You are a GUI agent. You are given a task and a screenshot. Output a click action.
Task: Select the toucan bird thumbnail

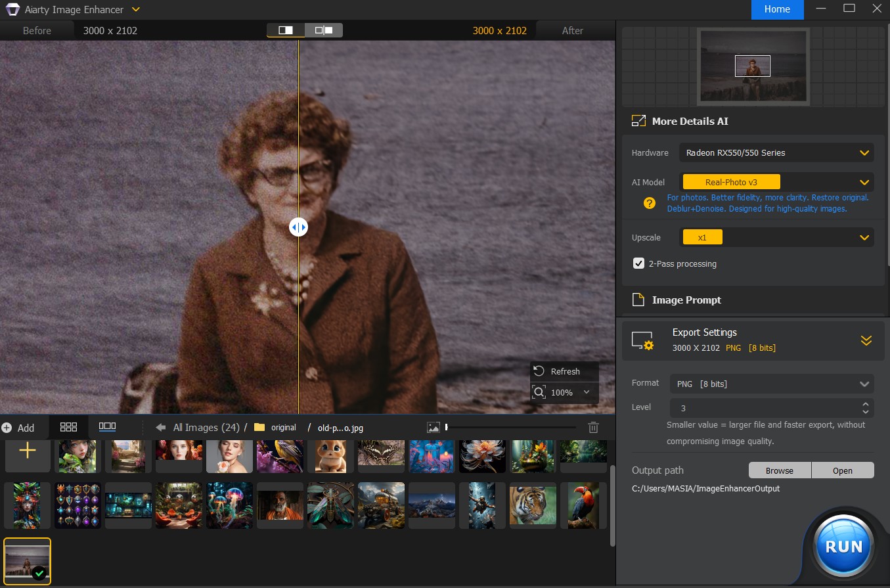tap(583, 505)
